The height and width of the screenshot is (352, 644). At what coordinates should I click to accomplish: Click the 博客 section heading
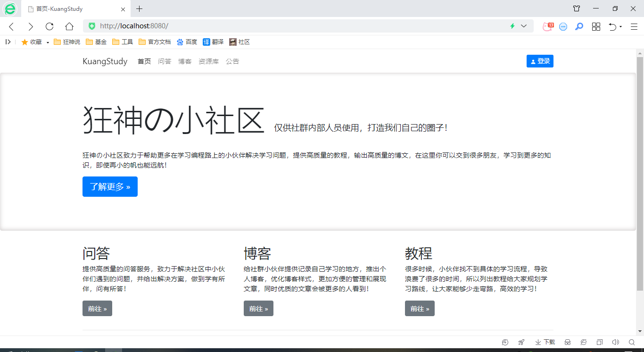(x=257, y=253)
